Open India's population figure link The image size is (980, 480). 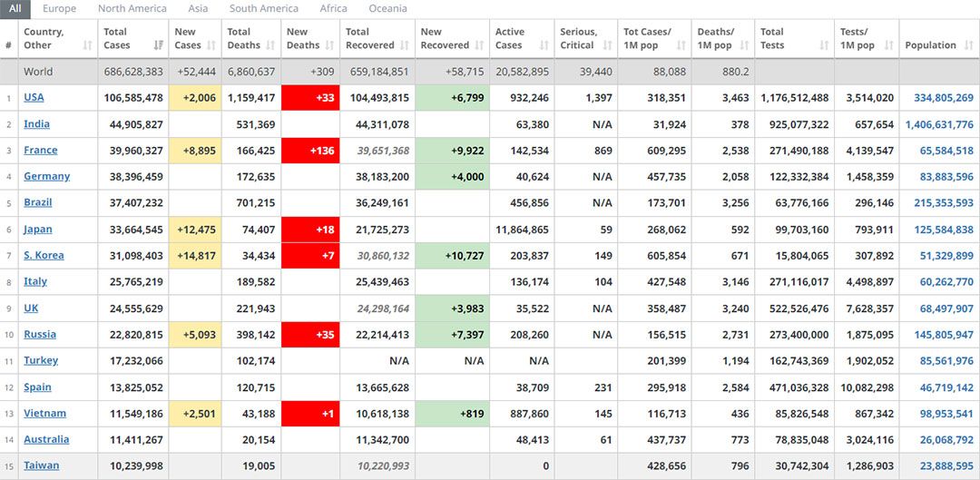pyautogui.click(x=938, y=124)
